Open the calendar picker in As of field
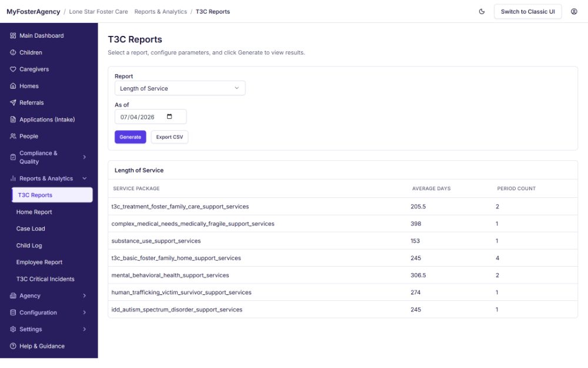This screenshot has height=368, width=588. [x=169, y=117]
